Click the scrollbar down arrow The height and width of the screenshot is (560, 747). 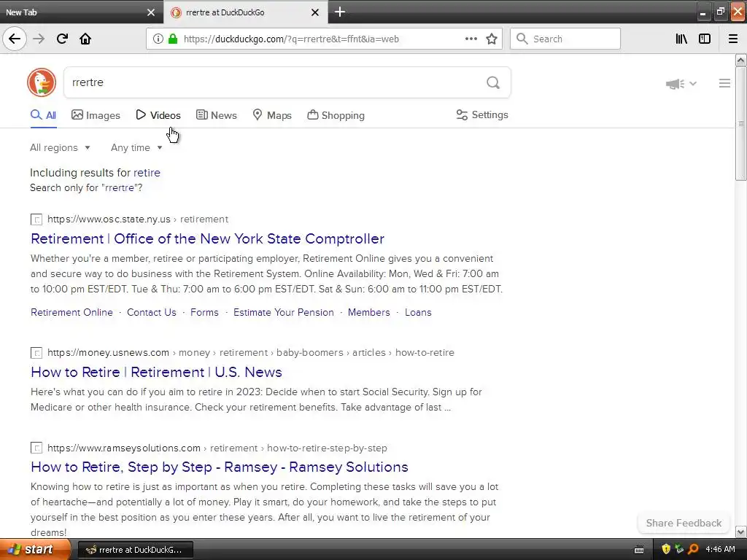click(740, 532)
